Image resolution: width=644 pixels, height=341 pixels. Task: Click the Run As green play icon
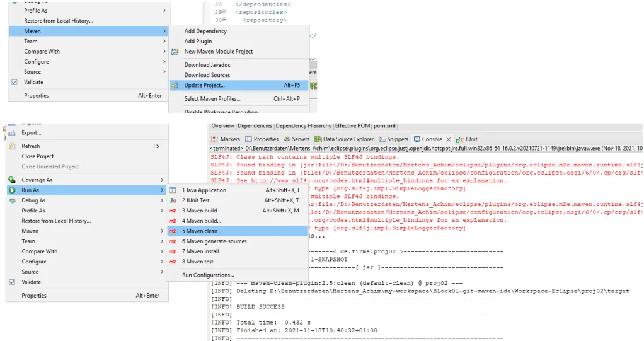pos(12,190)
